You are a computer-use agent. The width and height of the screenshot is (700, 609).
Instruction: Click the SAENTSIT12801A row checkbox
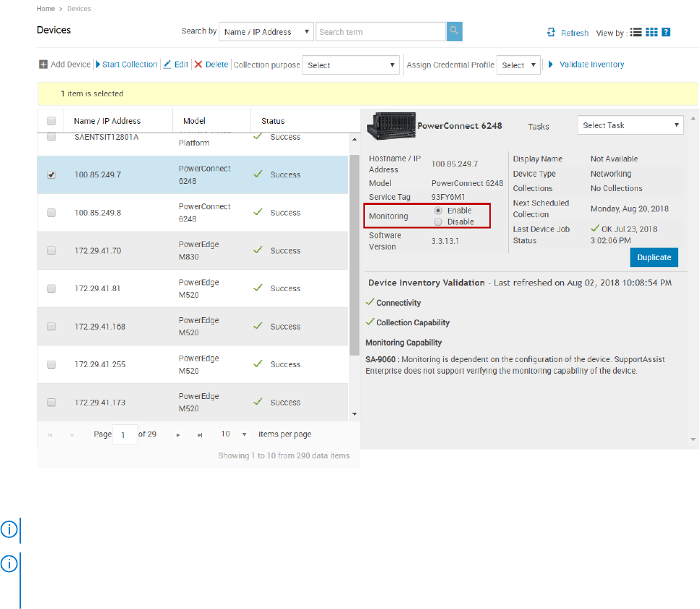pos(51,137)
